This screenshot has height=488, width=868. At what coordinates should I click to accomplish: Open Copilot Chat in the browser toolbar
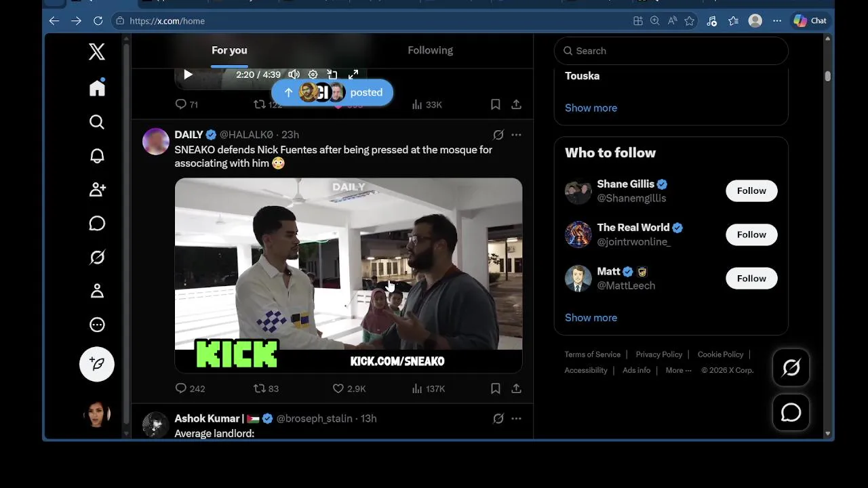coord(810,21)
